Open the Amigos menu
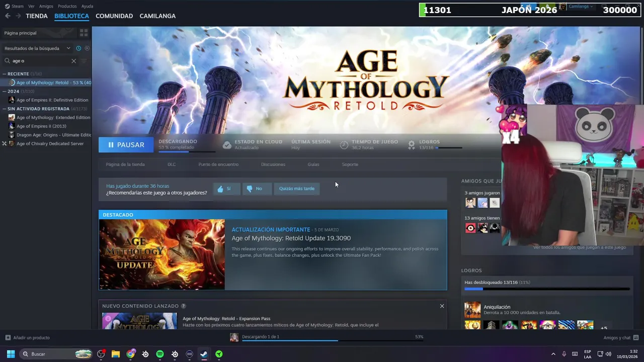Screen dimensions: 644x362 coord(46,6)
